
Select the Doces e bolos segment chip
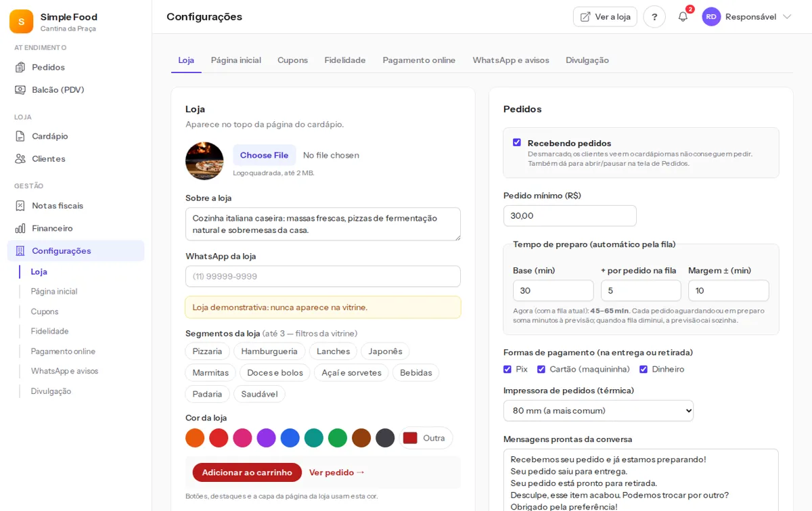275,373
